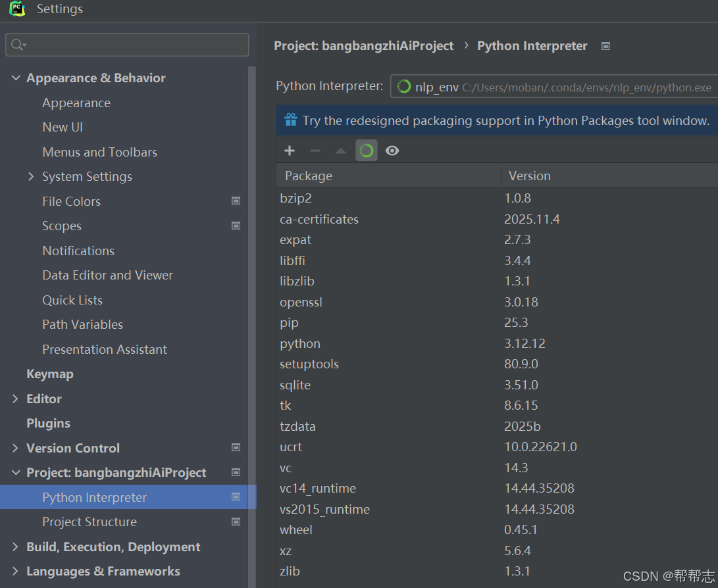The height and width of the screenshot is (588, 718).
Task: Collapse Project: bangbangzhiAiProject section
Action: 16,472
